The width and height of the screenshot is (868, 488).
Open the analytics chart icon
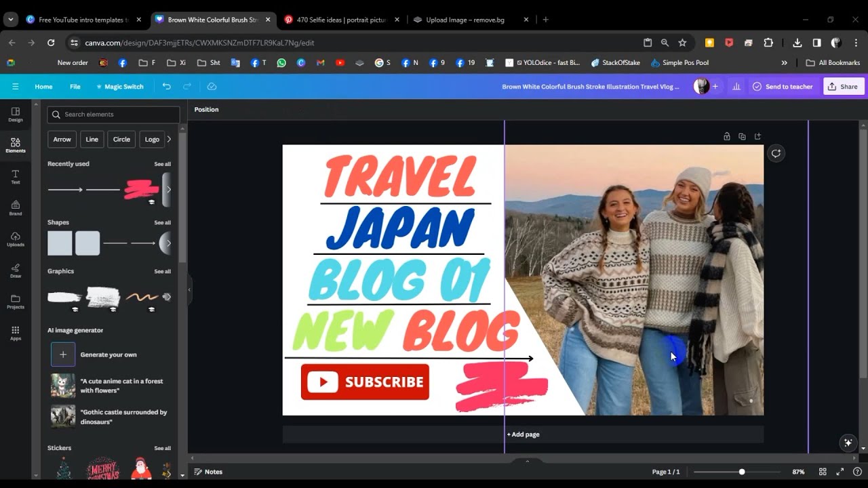[x=736, y=87]
